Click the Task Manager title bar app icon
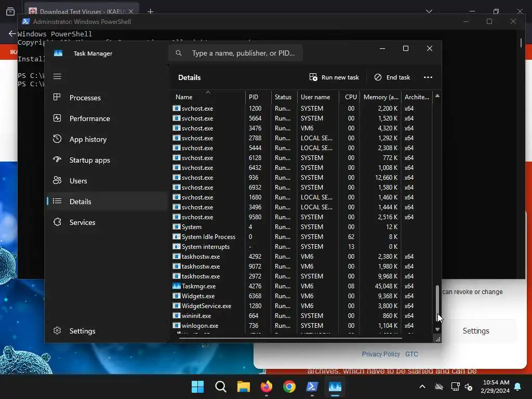The image size is (532, 399). (x=58, y=54)
